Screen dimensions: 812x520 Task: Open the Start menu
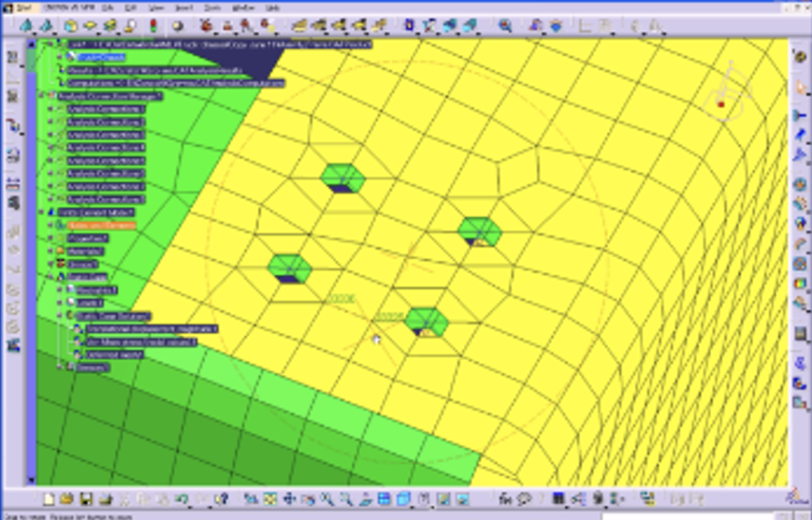24,7
